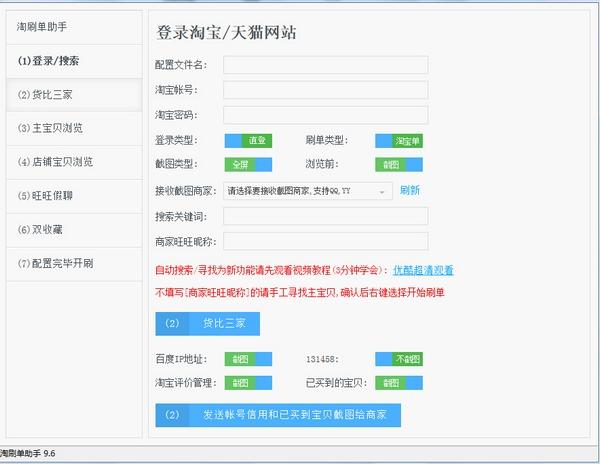Screen dimensions: 600x464
Task: Select the (7)配置完毕开刷 sidebar tab
Action: 74,264
